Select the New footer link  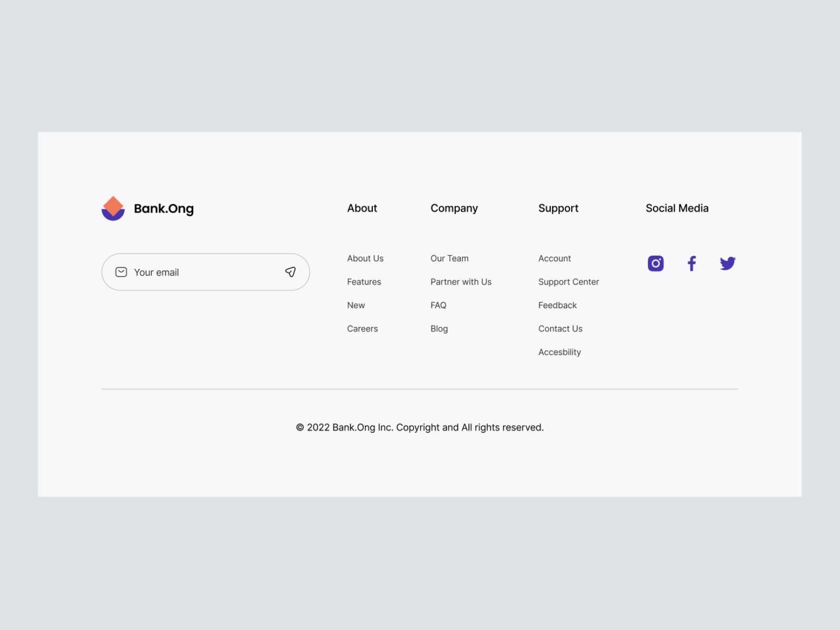click(356, 305)
